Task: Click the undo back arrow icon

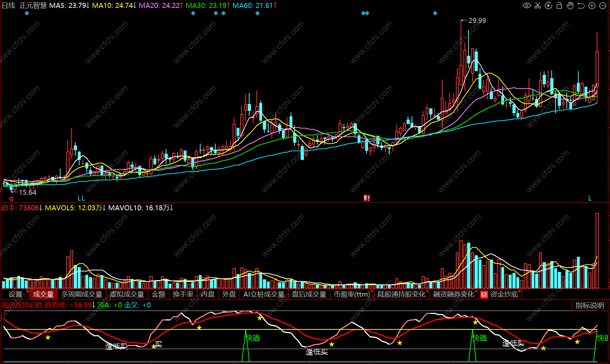Action: tap(581, 5)
